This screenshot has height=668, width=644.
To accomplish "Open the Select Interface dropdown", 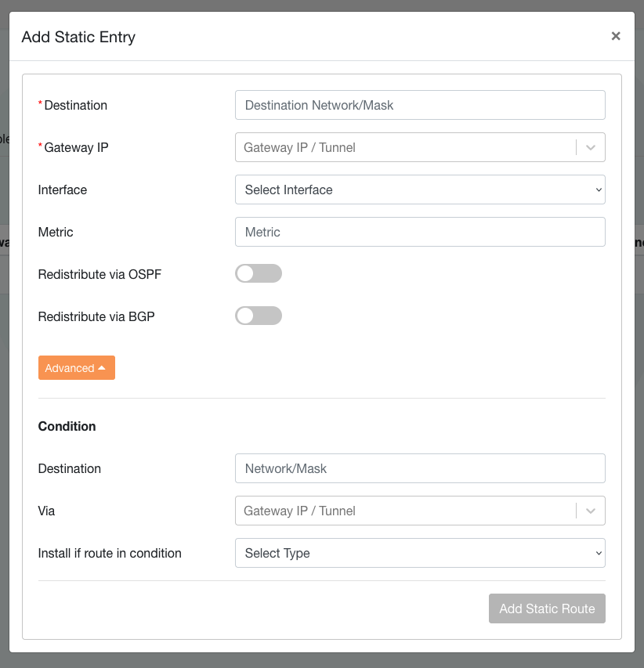I will pyautogui.click(x=419, y=190).
